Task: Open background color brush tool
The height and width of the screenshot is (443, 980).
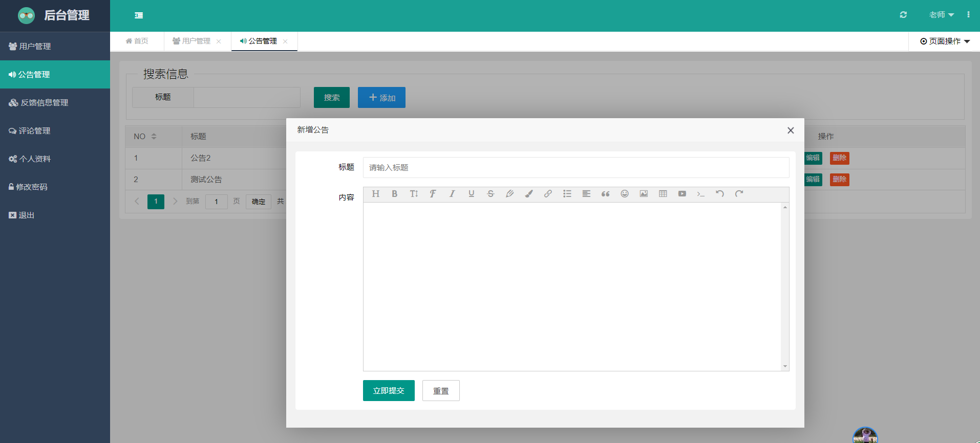Action: (529, 194)
